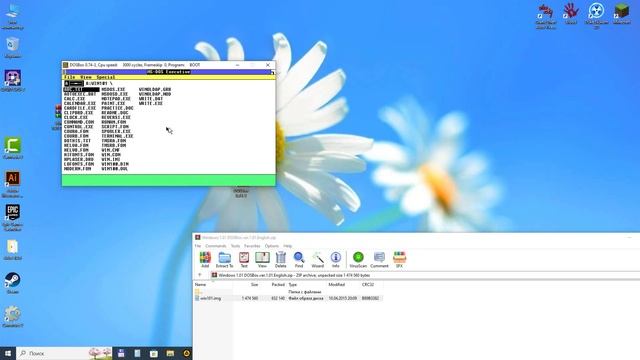This screenshot has height=360, width=640.
Task: Click the orange circular taskbar icon
Action: pyautogui.click(x=187, y=353)
